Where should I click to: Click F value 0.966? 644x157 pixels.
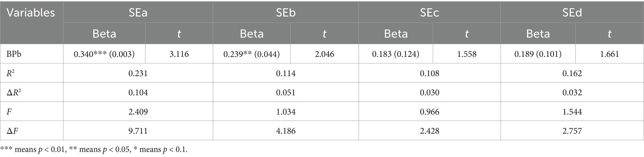tap(429, 112)
